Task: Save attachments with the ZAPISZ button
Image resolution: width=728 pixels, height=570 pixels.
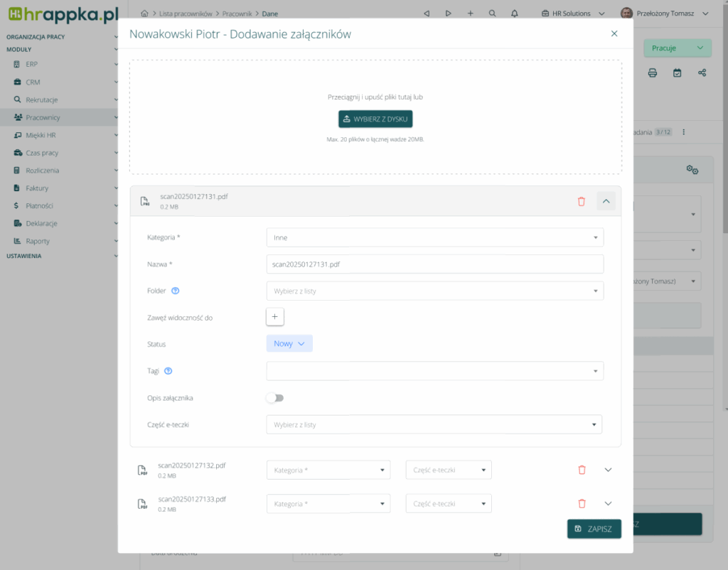Action: click(x=594, y=529)
